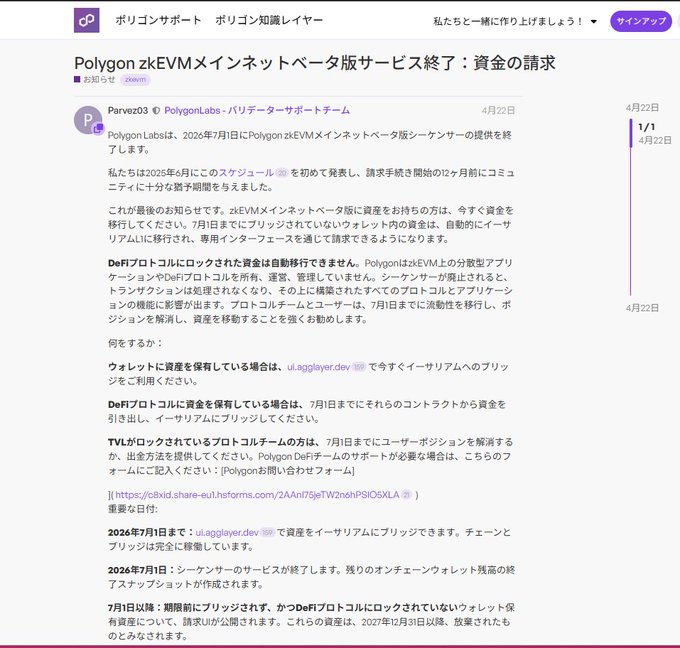Click the サインアップ button
Image resolution: width=680 pixels, height=648 pixels.
pyautogui.click(x=641, y=21)
